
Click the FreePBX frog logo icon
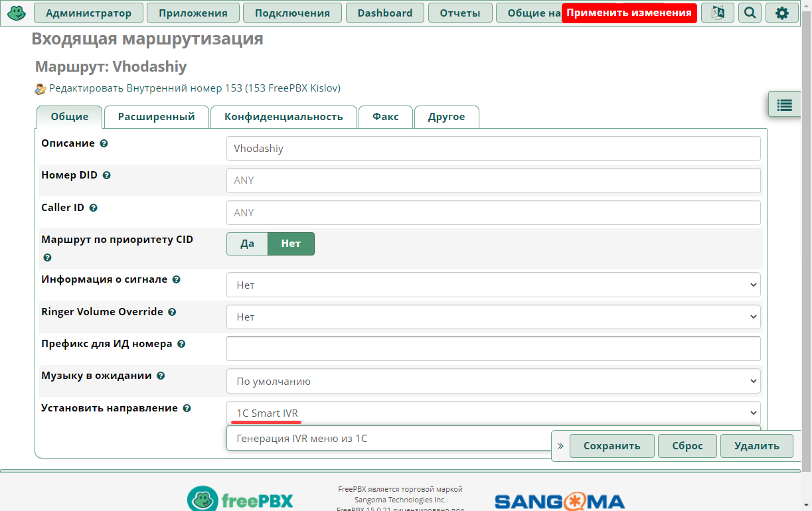tap(17, 13)
